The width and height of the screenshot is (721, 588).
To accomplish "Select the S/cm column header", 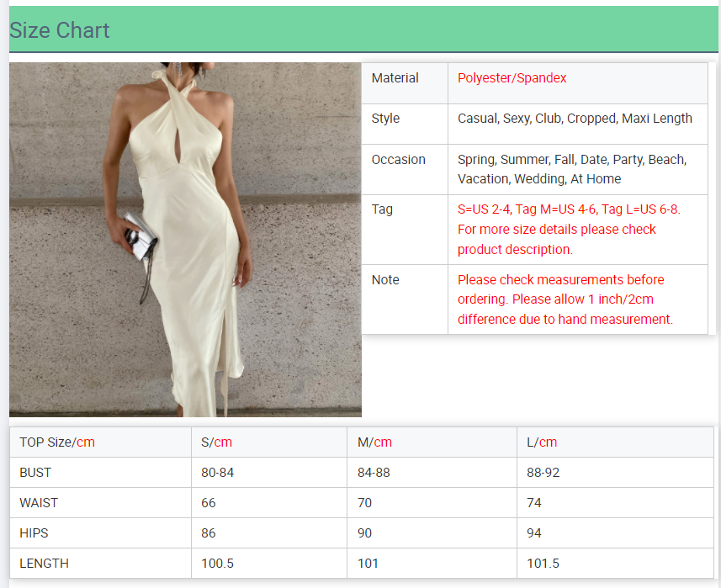I will pos(216,442).
